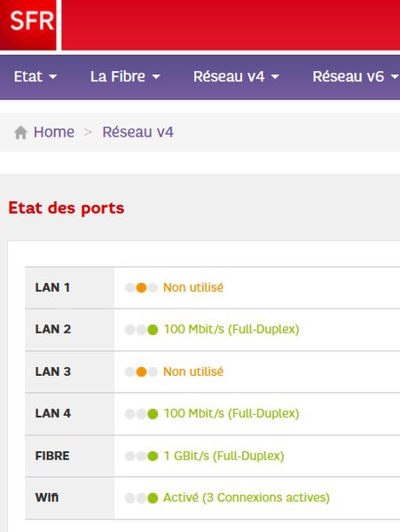Go to Home via breadcrumb link
This screenshot has width=400, height=532.
(x=54, y=132)
